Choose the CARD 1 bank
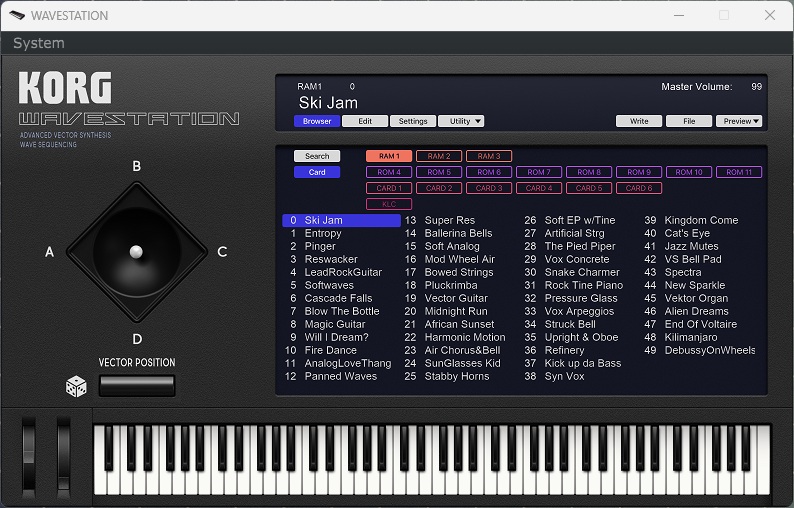The width and height of the screenshot is (794, 508). pos(389,188)
